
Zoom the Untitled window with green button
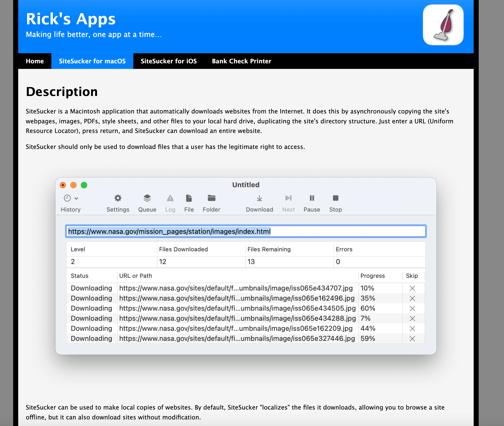[x=84, y=185]
